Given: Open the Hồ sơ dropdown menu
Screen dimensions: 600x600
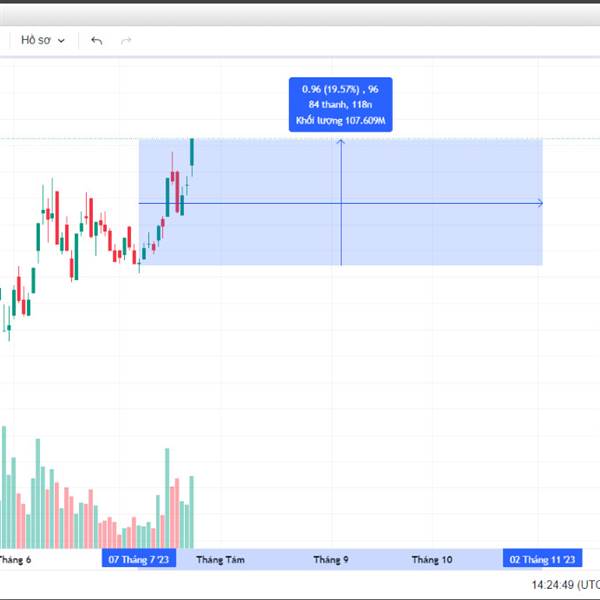Looking at the screenshot, I should pyautogui.click(x=43, y=40).
